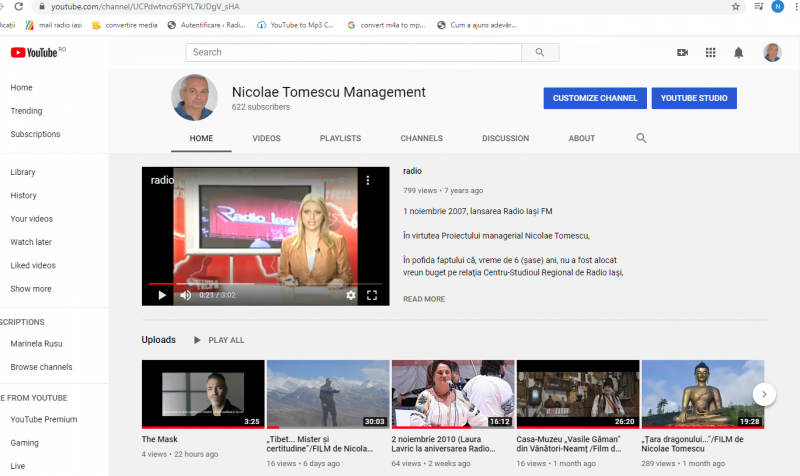Open featured video settings gear
Viewport: 800px width, 476px height.
[351, 295]
